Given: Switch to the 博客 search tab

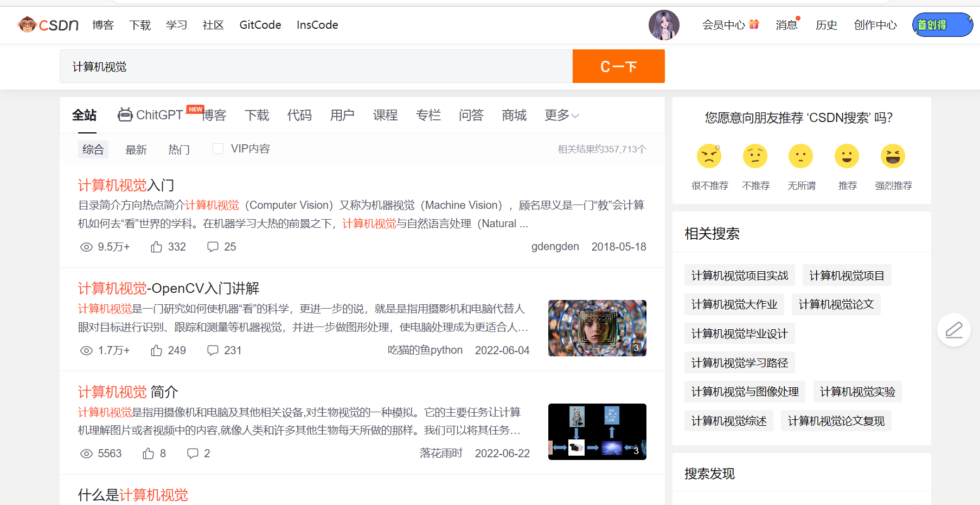Looking at the screenshot, I should (215, 115).
